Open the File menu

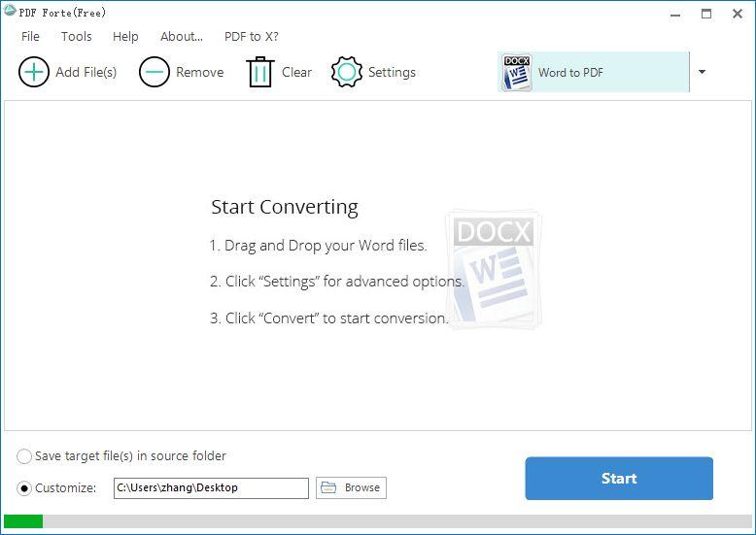[x=30, y=37]
